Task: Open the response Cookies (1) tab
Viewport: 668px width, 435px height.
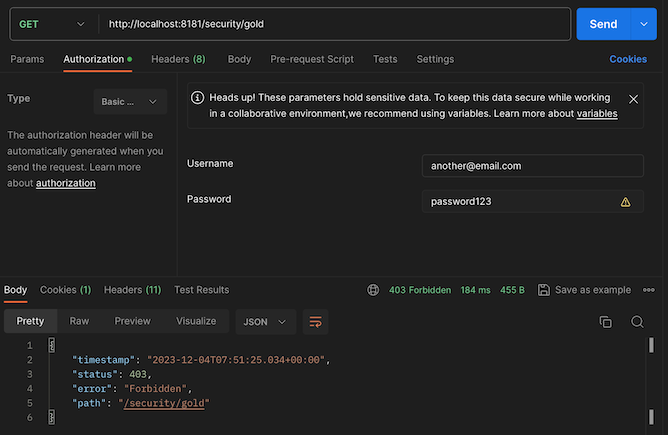Action: click(x=66, y=290)
